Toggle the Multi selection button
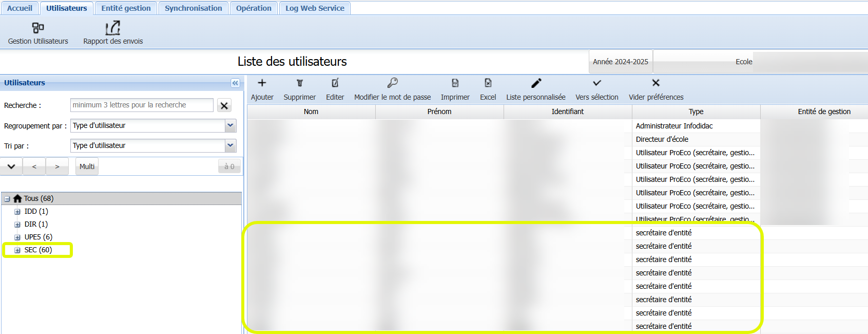The height and width of the screenshot is (334, 868). pos(87,166)
